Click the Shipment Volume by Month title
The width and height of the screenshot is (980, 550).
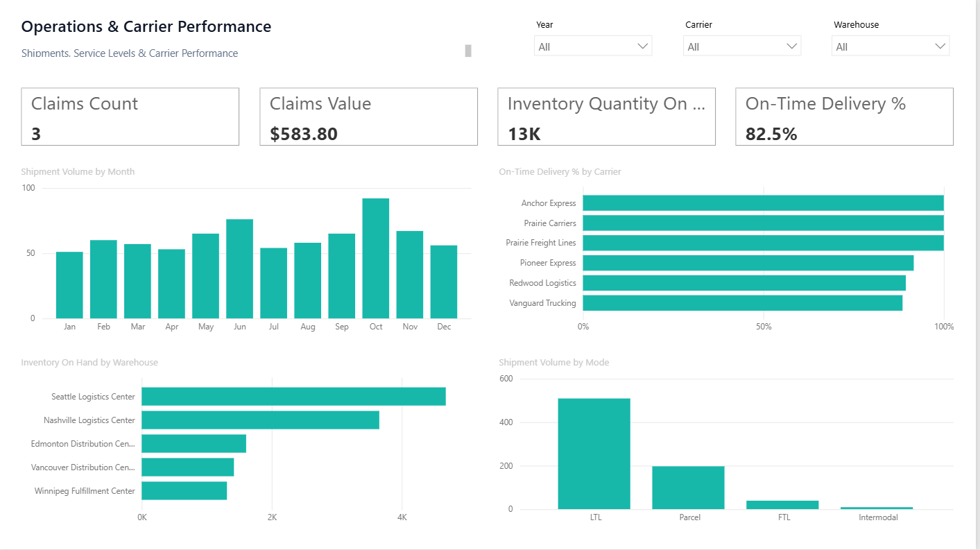tap(78, 171)
